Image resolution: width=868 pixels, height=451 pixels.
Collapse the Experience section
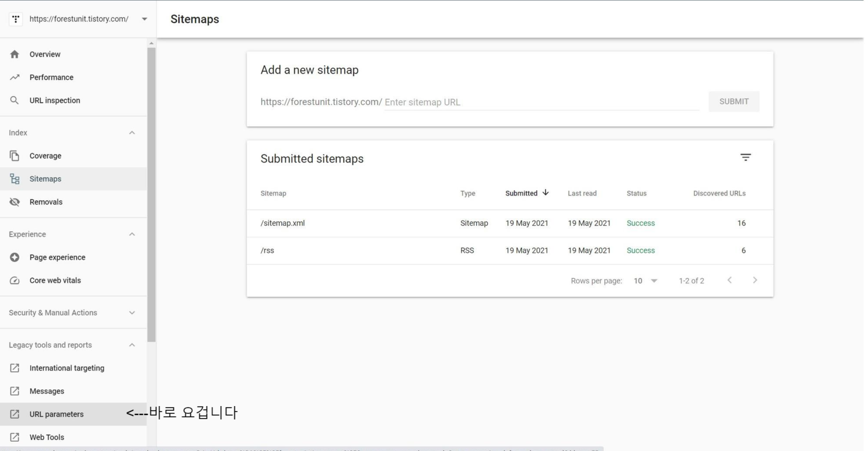(132, 234)
